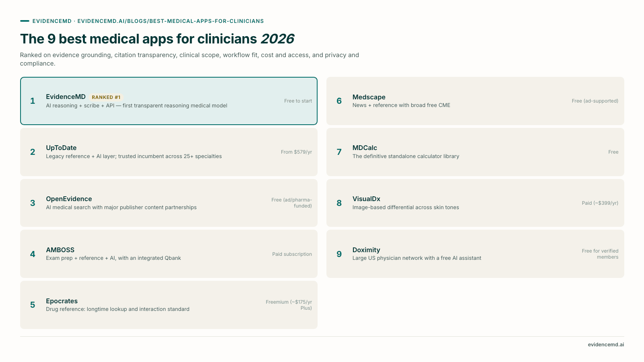This screenshot has width=644, height=362.
Task: Click the 'Paid (~$399/yr)' price label
Action: pos(600,203)
